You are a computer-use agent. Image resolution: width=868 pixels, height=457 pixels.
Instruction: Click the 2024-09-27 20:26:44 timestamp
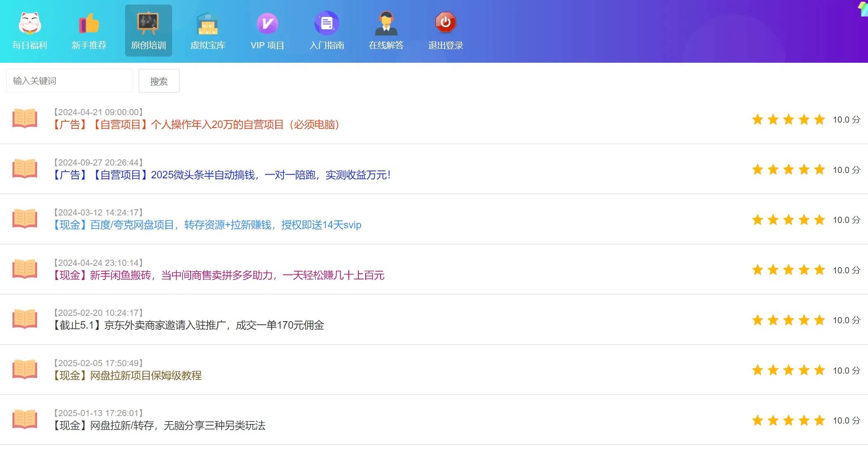98,163
